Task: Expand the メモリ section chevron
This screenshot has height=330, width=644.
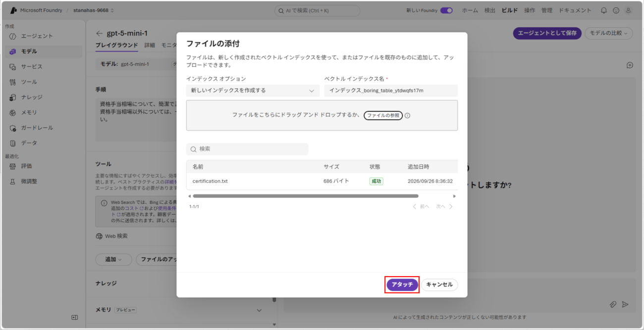Action: [x=259, y=310]
